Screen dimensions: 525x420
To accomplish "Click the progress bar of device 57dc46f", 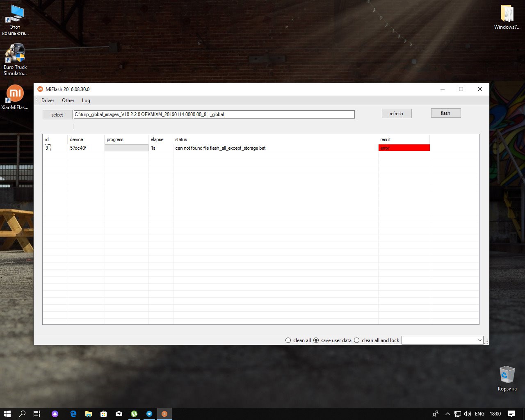I will point(126,148).
